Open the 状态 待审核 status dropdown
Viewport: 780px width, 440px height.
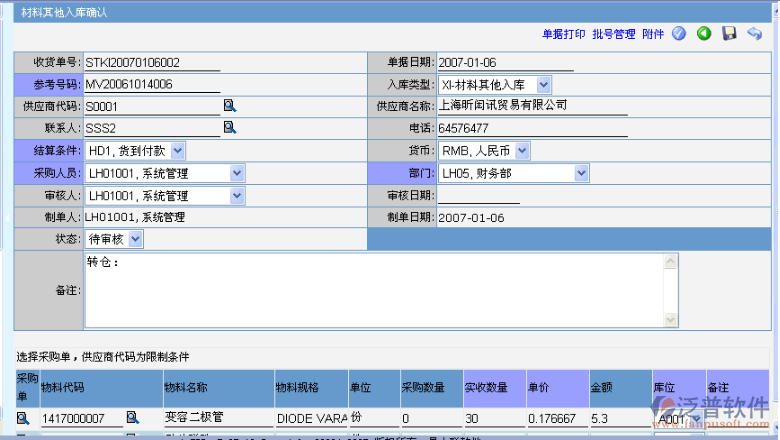click(x=136, y=239)
